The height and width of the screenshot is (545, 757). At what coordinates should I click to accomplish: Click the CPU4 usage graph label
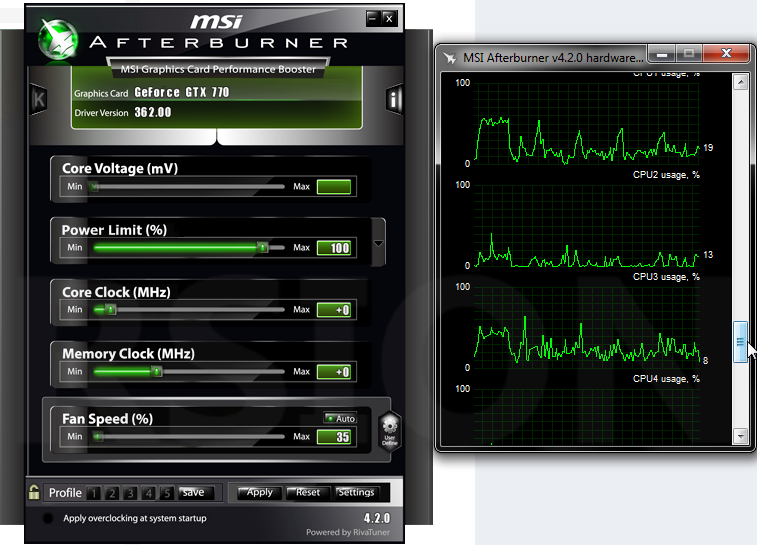666,379
